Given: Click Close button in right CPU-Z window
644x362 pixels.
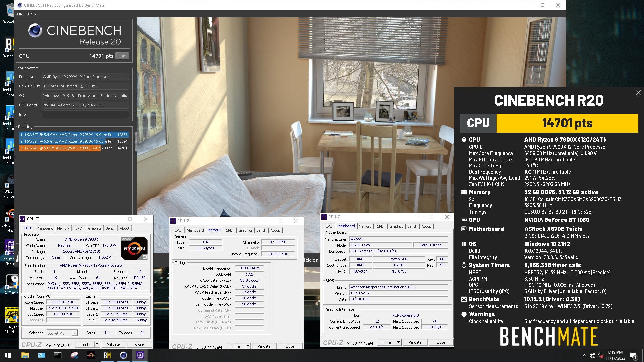Looking at the screenshot, I should [441, 342].
